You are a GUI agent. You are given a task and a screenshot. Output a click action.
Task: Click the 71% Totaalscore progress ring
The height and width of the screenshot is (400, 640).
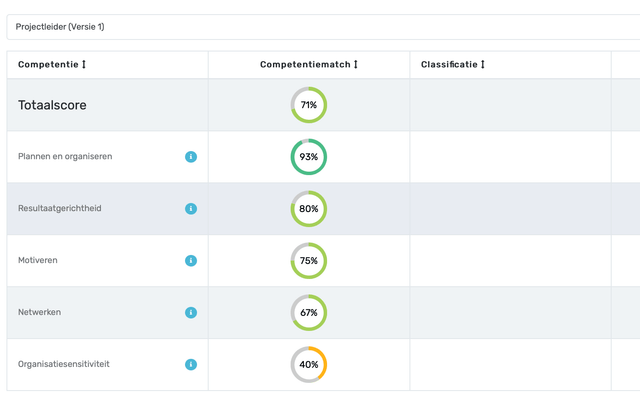pos(309,105)
